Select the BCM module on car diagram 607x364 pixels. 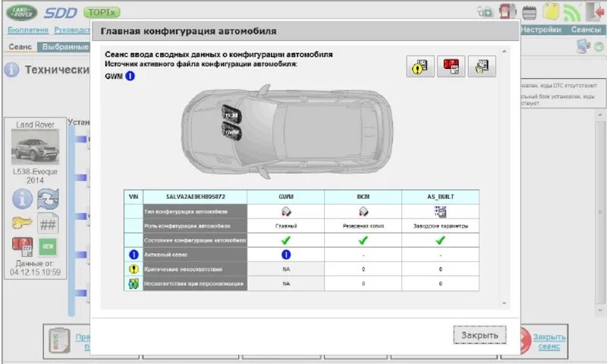coord(231,115)
